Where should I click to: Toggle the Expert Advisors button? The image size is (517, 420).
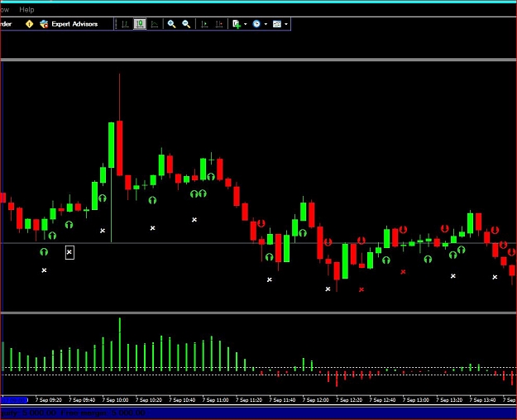pos(69,24)
